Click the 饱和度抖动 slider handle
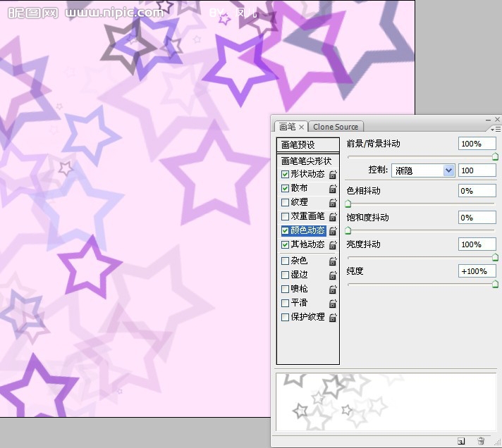The image size is (502, 448). point(348,230)
